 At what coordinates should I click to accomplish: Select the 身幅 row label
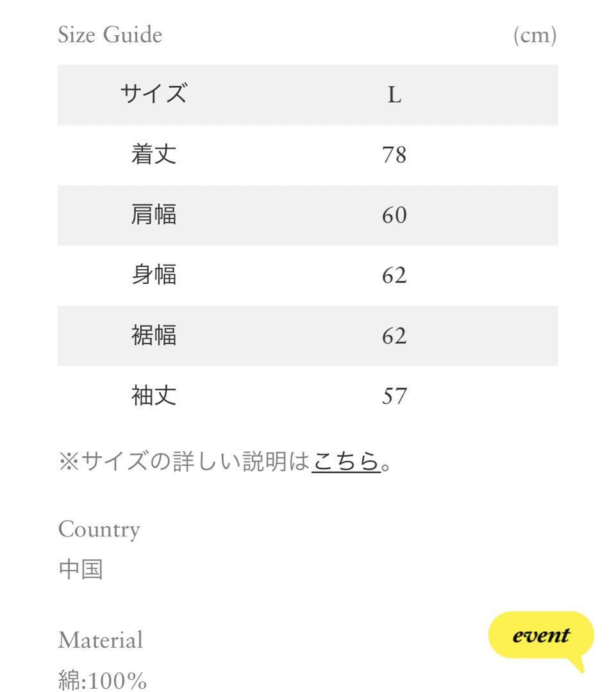coord(154,274)
